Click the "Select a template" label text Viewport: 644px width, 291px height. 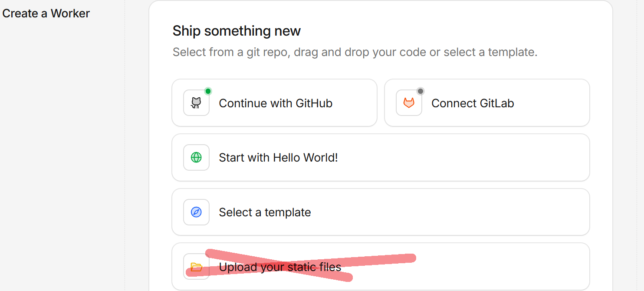265,212
